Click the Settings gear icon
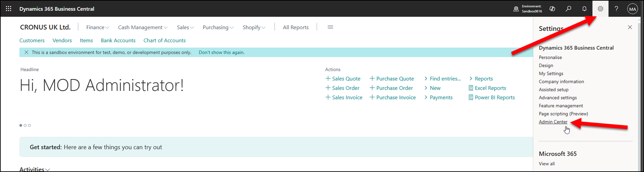644x172 pixels. [x=600, y=9]
